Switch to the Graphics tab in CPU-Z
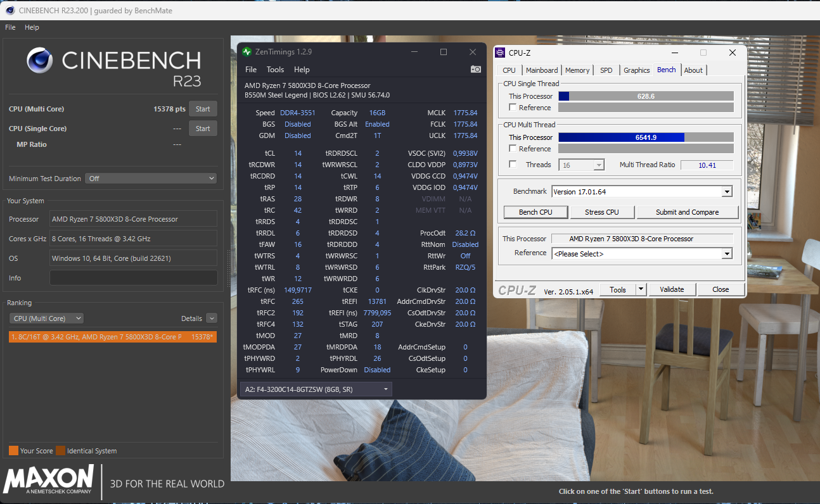Screen dimensions: 820x504 (637, 70)
